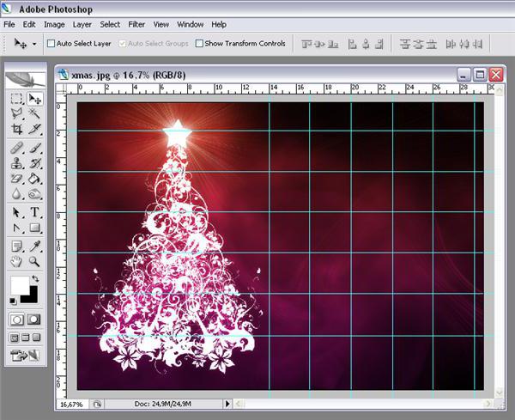Image resolution: width=515 pixels, height=420 pixels.
Task: Maximize the xmas.jpg document window
Action: tap(480, 75)
